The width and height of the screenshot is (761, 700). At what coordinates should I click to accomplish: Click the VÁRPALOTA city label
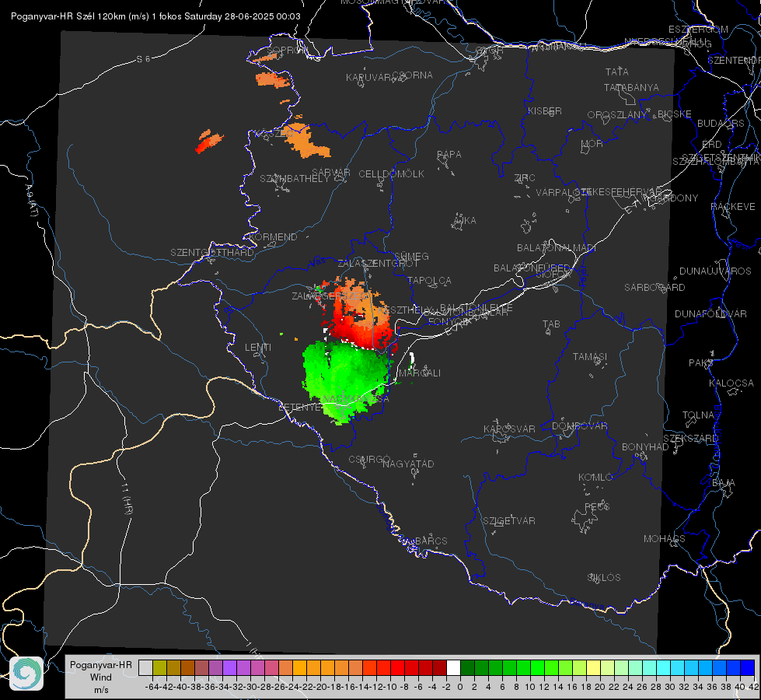563,192
